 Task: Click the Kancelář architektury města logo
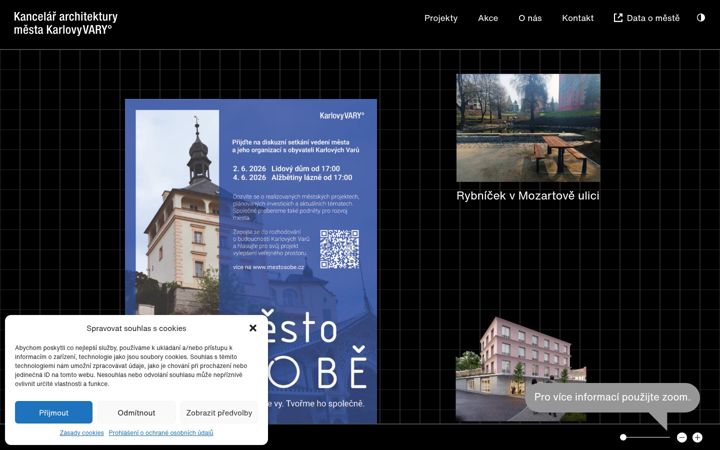(66, 23)
